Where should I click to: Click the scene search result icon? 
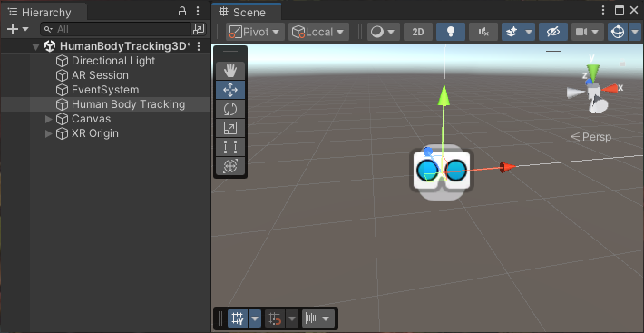[199, 29]
